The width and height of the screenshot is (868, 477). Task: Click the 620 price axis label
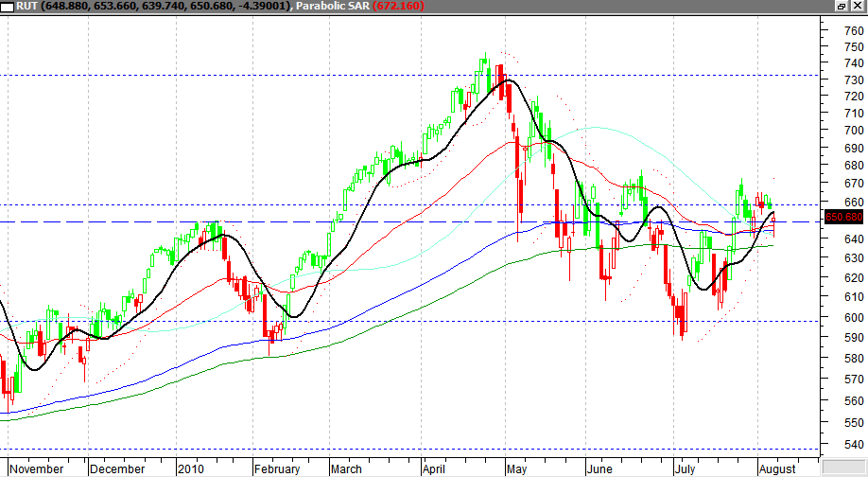point(854,278)
